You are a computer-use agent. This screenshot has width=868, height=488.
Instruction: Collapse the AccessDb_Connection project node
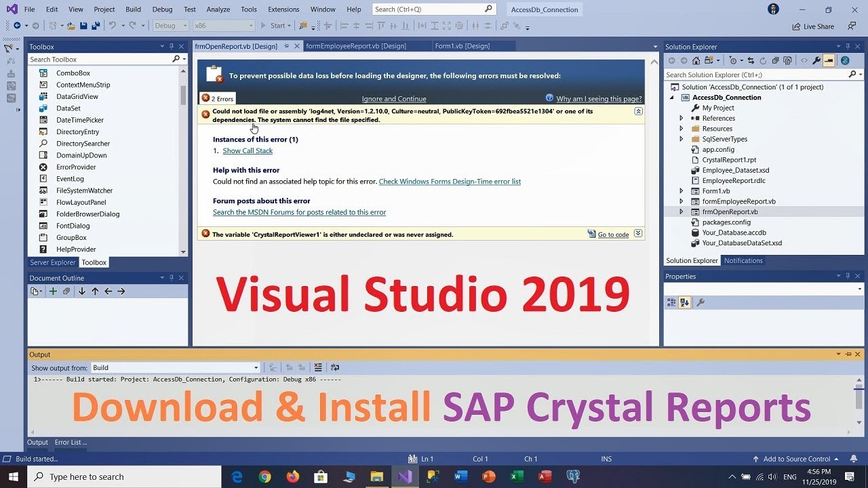pyautogui.click(x=672, y=98)
